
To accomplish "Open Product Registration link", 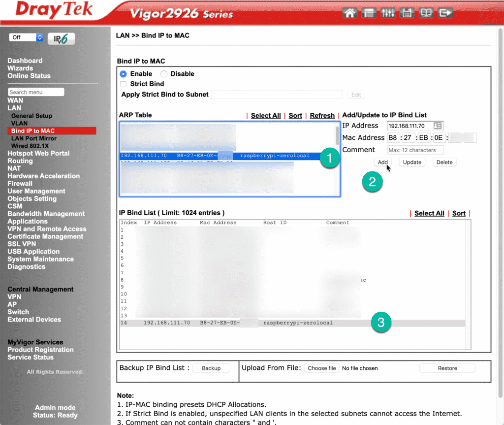I will (40, 350).
